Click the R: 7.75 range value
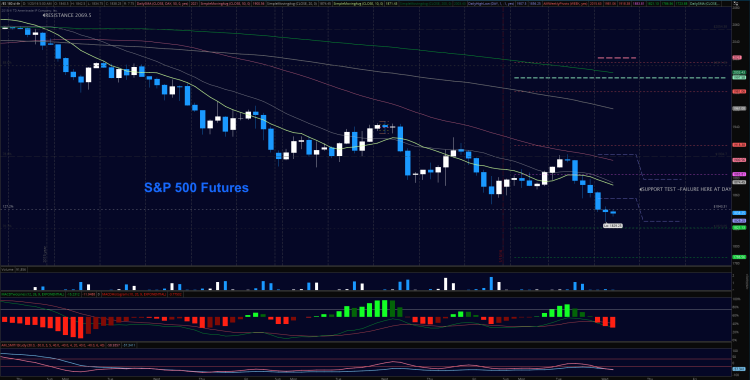Image resolution: width=750 pixels, height=380 pixels. (130, 3)
